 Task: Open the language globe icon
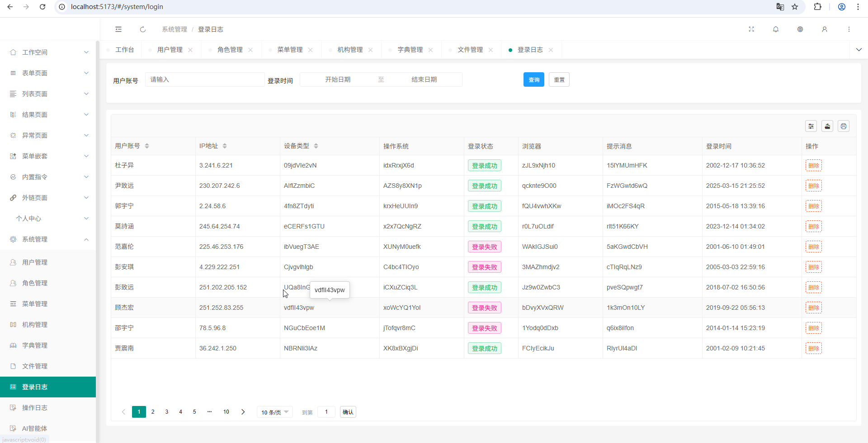tap(800, 29)
